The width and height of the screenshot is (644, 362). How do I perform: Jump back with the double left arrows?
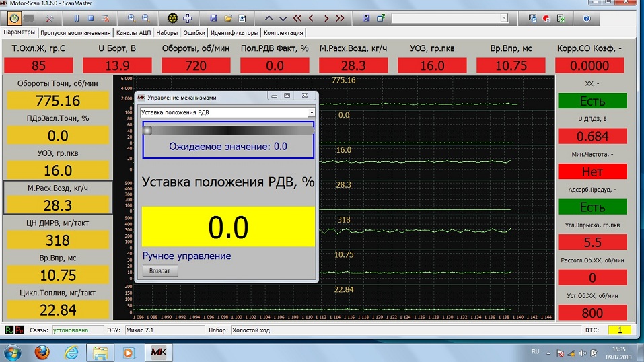(297, 18)
